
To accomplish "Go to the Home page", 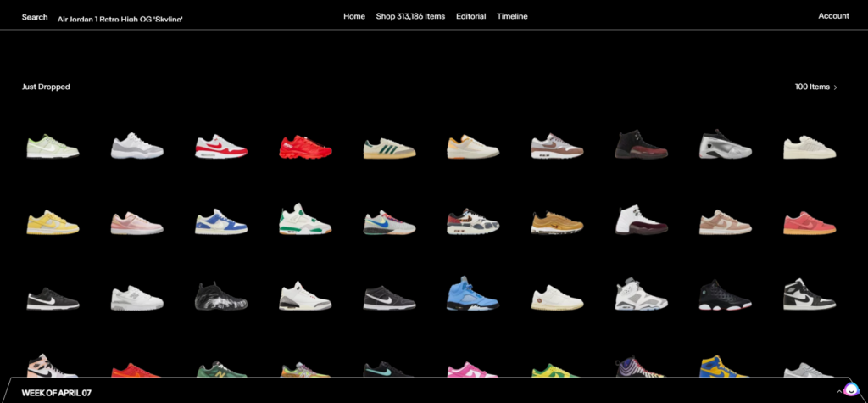I will pyautogui.click(x=354, y=16).
